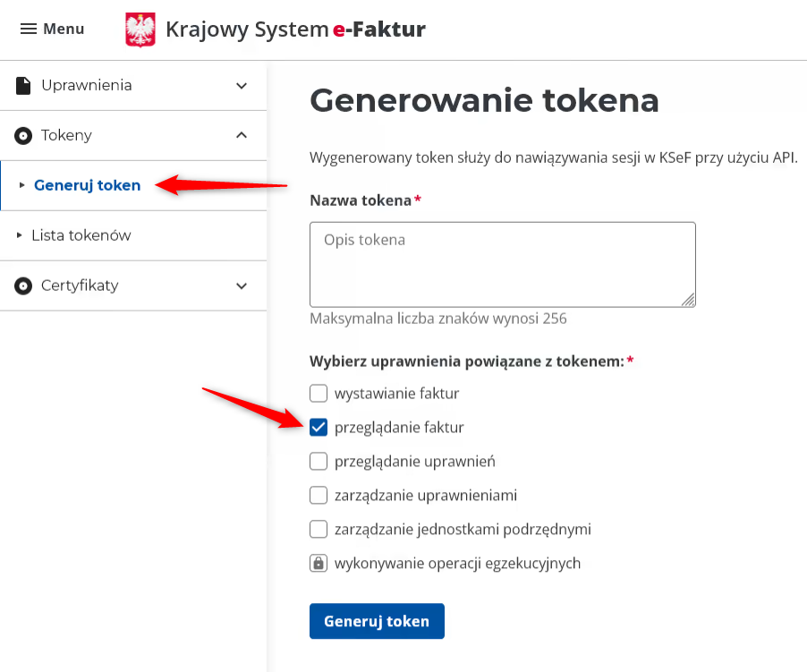Click the Uprawnienia document icon
The height and width of the screenshot is (672, 807).
pos(23,86)
